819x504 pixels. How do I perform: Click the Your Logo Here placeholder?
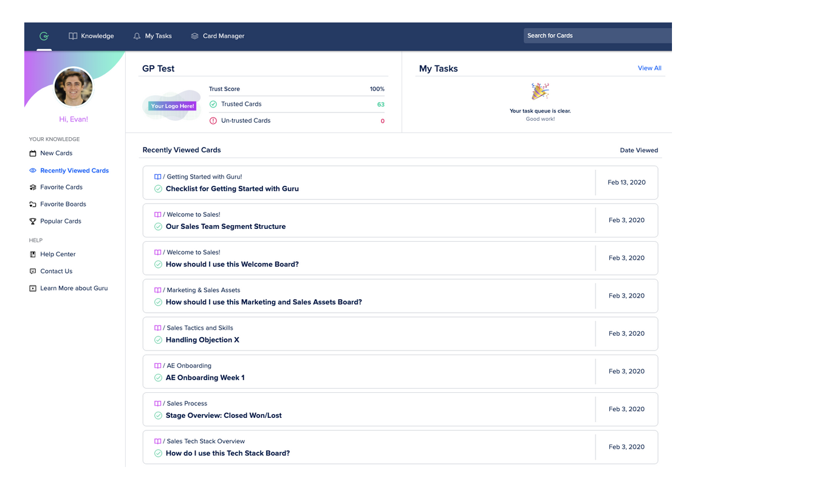pyautogui.click(x=172, y=106)
